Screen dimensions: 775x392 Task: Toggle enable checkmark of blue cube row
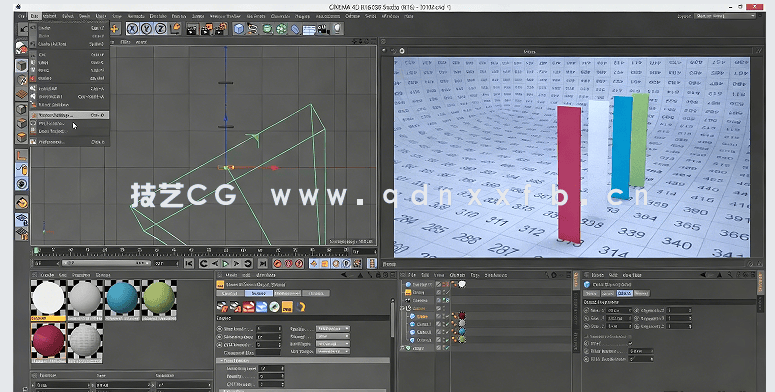click(446, 332)
